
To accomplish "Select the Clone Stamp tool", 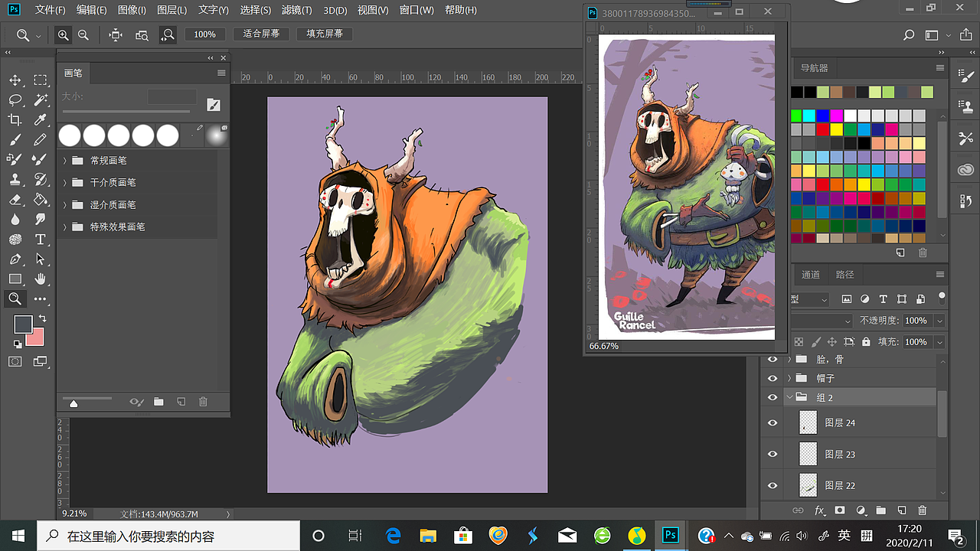I will tap(15, 180).
